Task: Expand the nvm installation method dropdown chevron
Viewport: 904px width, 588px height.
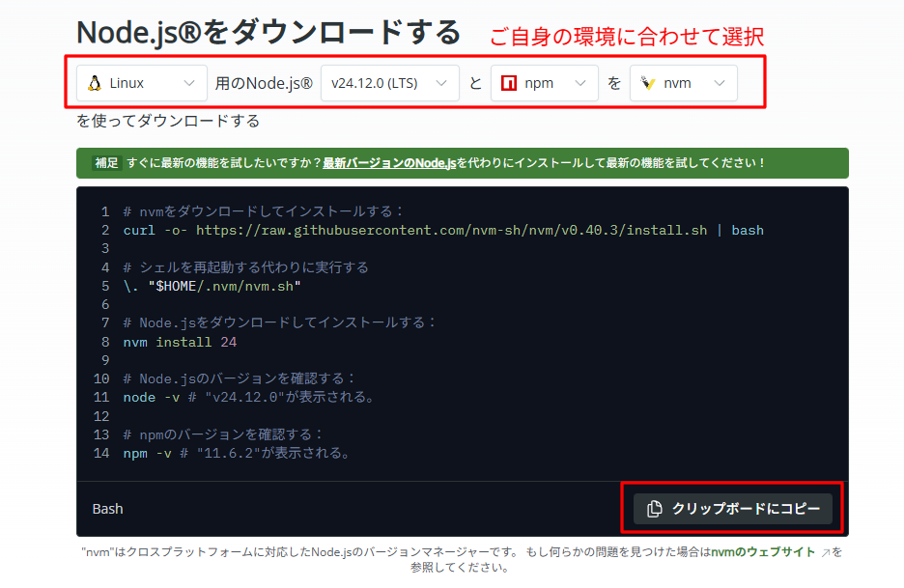Action: tap(719, 83)
